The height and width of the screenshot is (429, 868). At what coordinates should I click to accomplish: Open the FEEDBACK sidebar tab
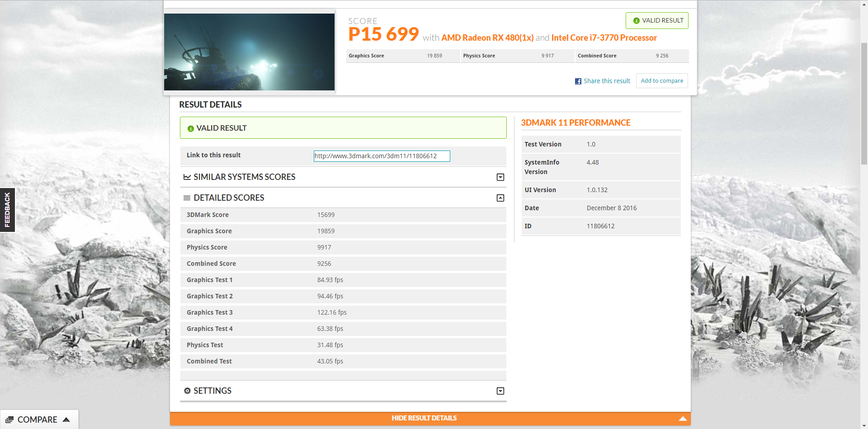tap(7, 210)
